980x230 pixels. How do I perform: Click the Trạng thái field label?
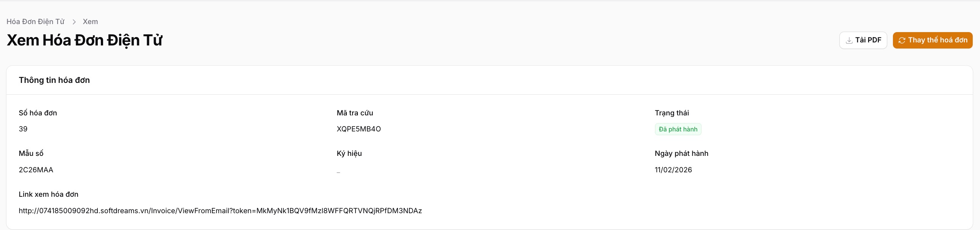[x=671, y=113]
